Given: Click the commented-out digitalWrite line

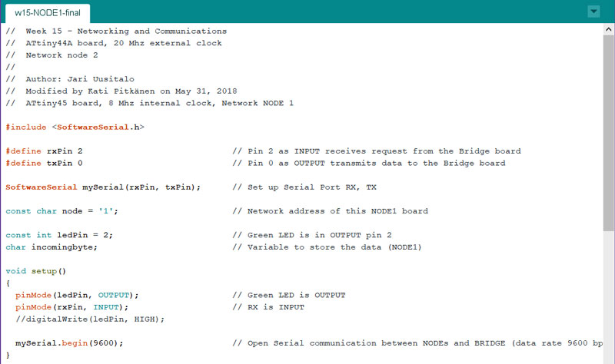Looking at the screenshot, I should point(90,319).
